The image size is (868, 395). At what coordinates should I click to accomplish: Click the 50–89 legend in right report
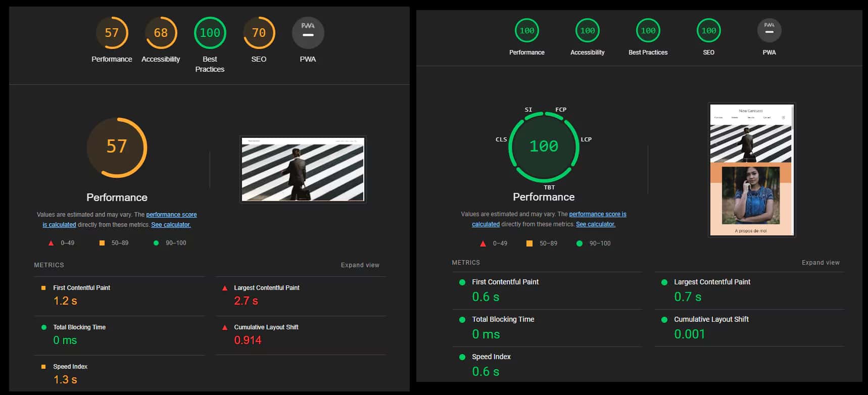542,243
